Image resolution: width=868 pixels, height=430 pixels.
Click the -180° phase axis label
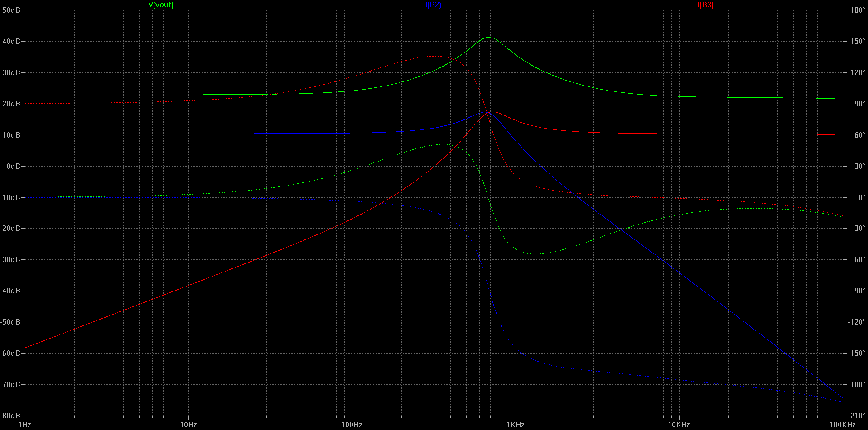point(856,384)
